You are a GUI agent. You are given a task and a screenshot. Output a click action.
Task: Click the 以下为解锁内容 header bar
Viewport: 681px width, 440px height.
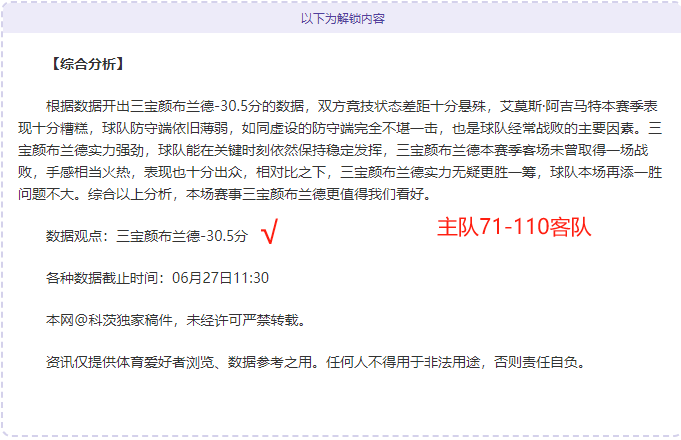click(342, 18)
